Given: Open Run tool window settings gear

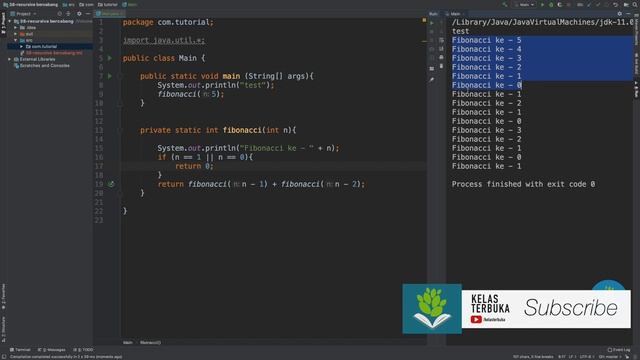Looking at the screenshot, I should click(620, 13).
